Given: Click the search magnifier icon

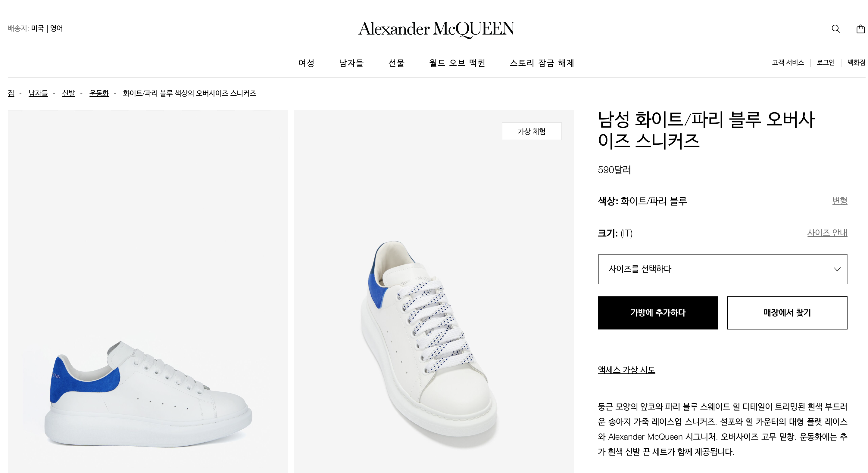Looking at the screenshot, I should click(x=836, y=29).
